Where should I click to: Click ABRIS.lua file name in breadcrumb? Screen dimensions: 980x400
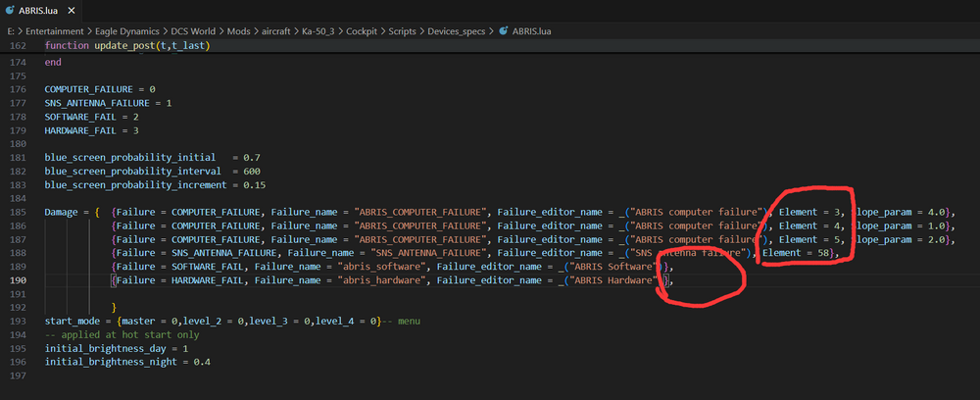(531, 31)
